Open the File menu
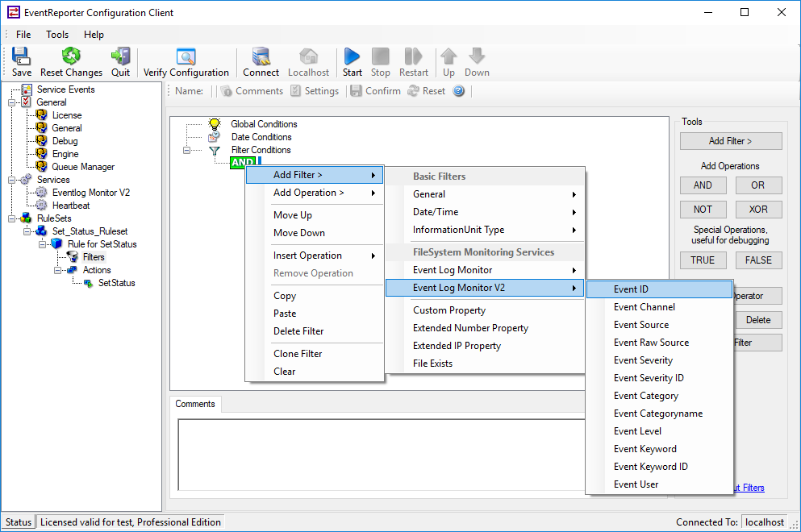This screenshot has width=801, height=532. 23,34
